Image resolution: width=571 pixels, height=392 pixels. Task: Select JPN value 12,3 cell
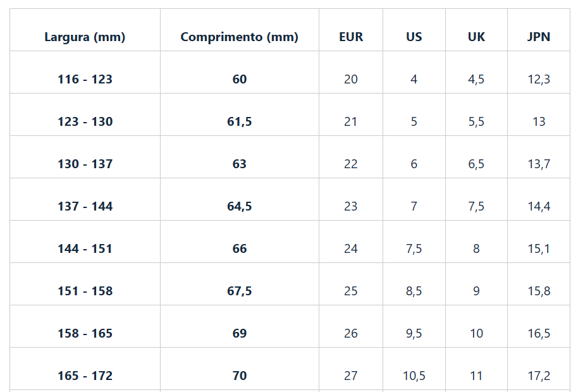pyautogui.click(x=539, y=79)
